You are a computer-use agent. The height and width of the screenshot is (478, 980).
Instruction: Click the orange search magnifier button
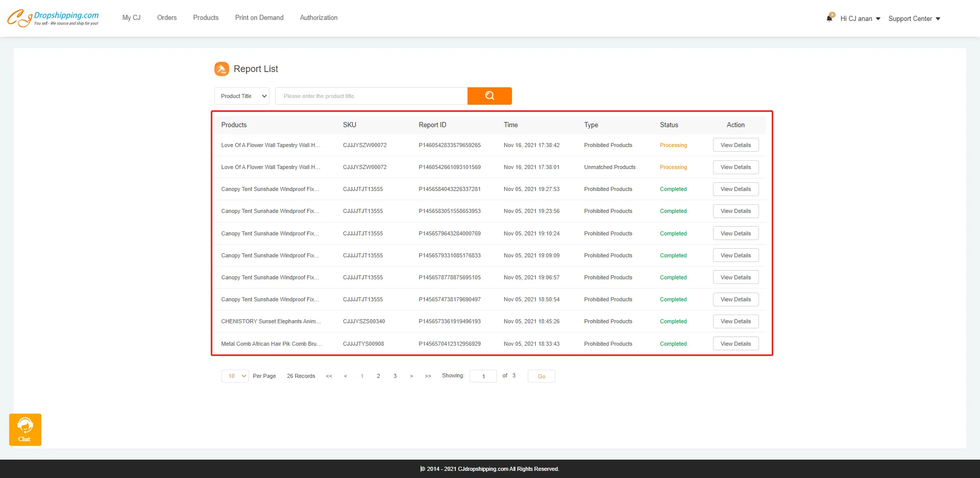489,96
